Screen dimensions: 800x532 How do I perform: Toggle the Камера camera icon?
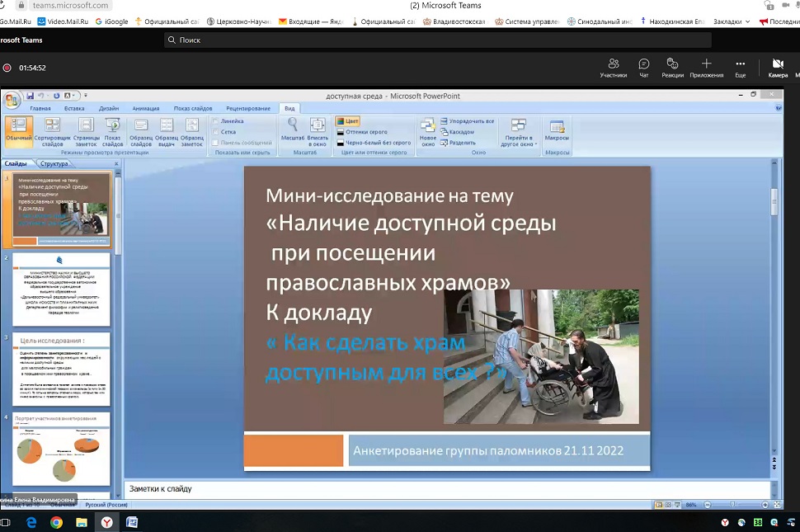(x=777, y=64)
